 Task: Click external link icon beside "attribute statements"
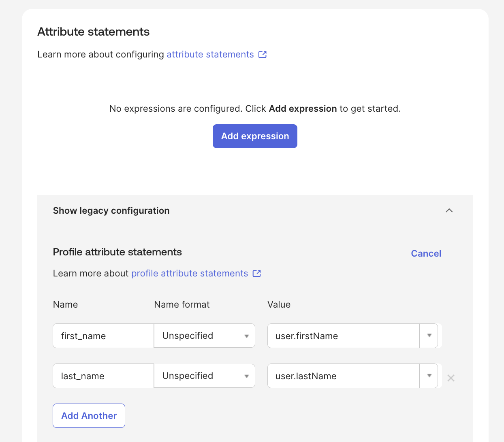[263, 54]
